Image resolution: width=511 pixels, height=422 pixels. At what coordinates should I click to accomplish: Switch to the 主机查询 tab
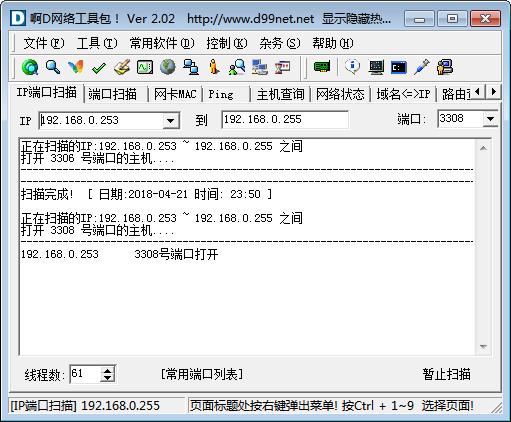point(281,94)
